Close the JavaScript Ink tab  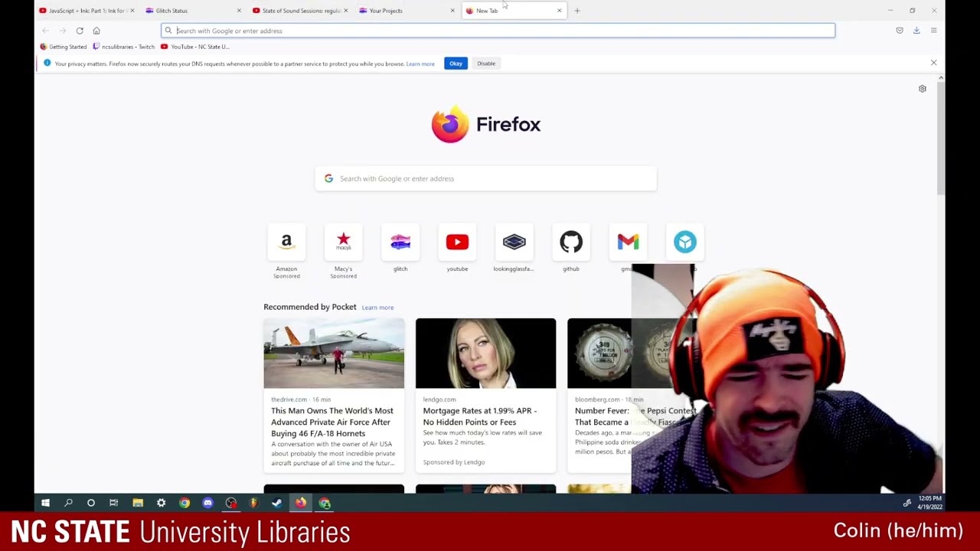132,11
